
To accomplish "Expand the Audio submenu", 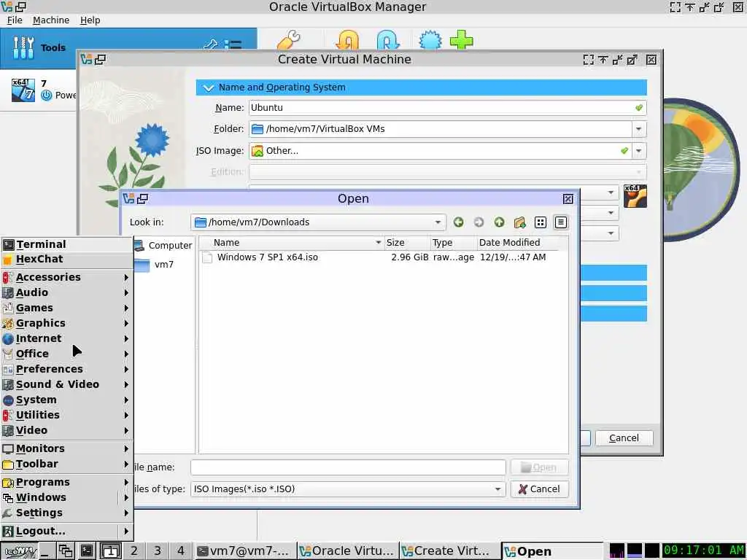I will (x=66, y=292).
